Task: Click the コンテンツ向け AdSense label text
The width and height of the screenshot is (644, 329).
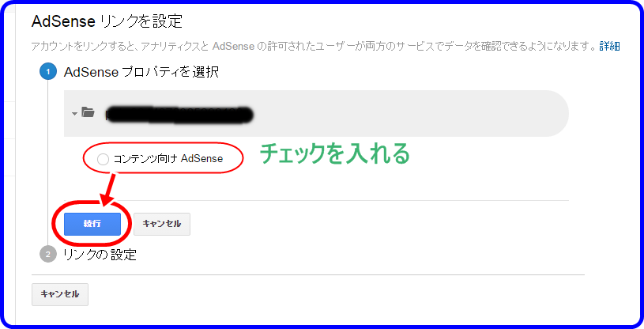Action: tap(168, 159)
